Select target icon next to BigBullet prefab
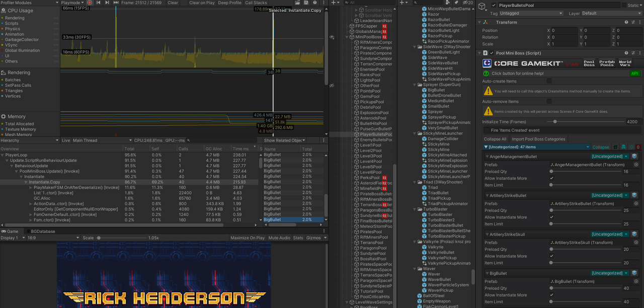Screen dimensions: 644x308 pos(636,281)
